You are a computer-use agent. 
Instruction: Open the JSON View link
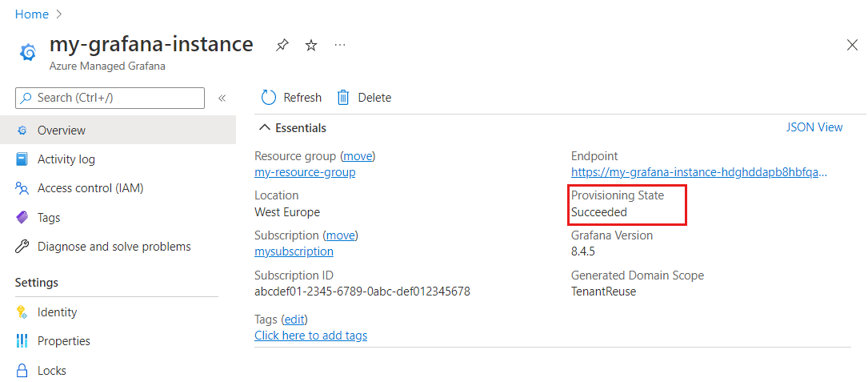click(x=814, y=127)
